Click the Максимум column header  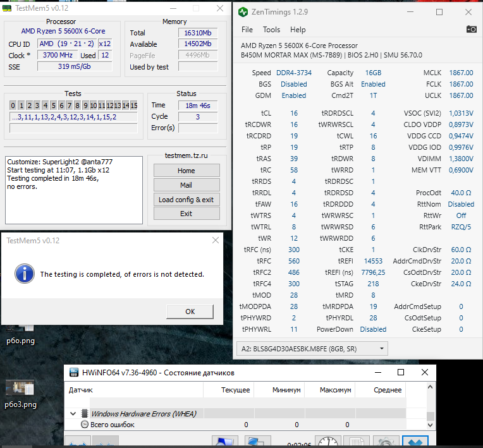pos(330,390)
